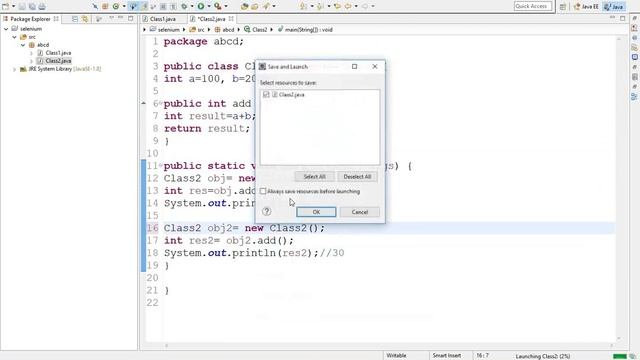Click the Save toolbar icon

(x=22, y=6)
